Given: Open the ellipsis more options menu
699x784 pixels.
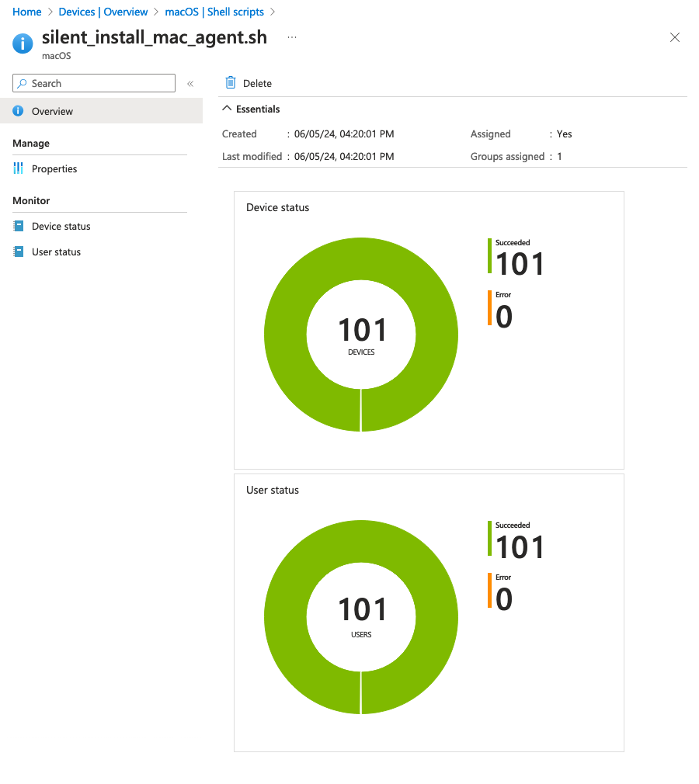Looking at the screenshot, I should click(x=292, y=37).
